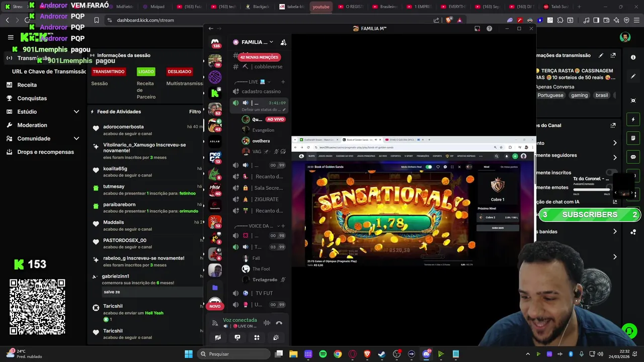
Task: Switch to the Blackjack browser tab
Action: point(258,7)
